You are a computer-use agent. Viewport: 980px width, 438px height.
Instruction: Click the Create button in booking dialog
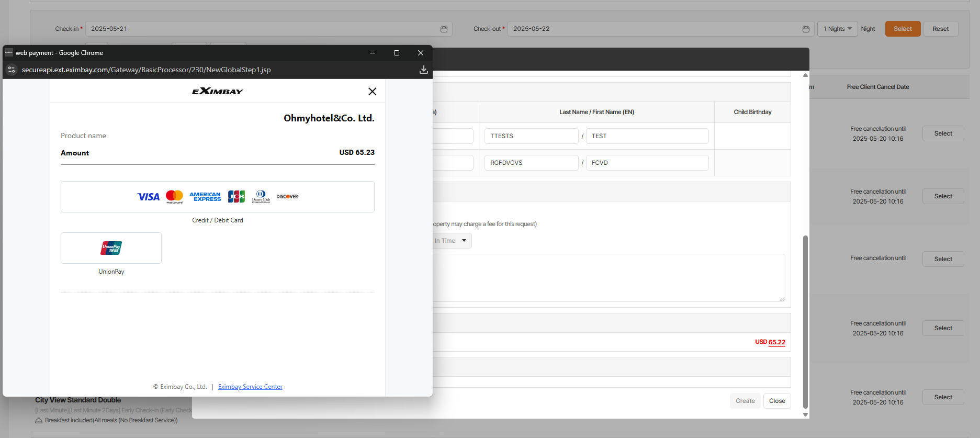(x=745, y=401)
